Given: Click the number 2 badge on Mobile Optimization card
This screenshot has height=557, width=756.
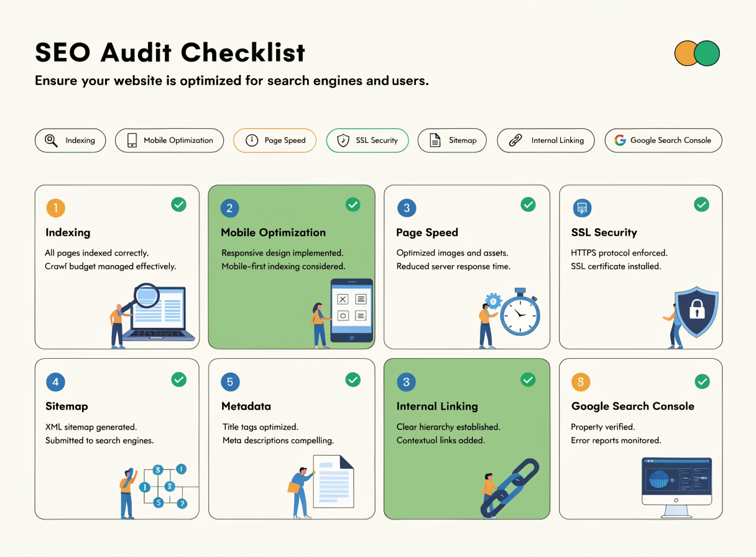Looking at the screenshot, I should tap(229, 208).
